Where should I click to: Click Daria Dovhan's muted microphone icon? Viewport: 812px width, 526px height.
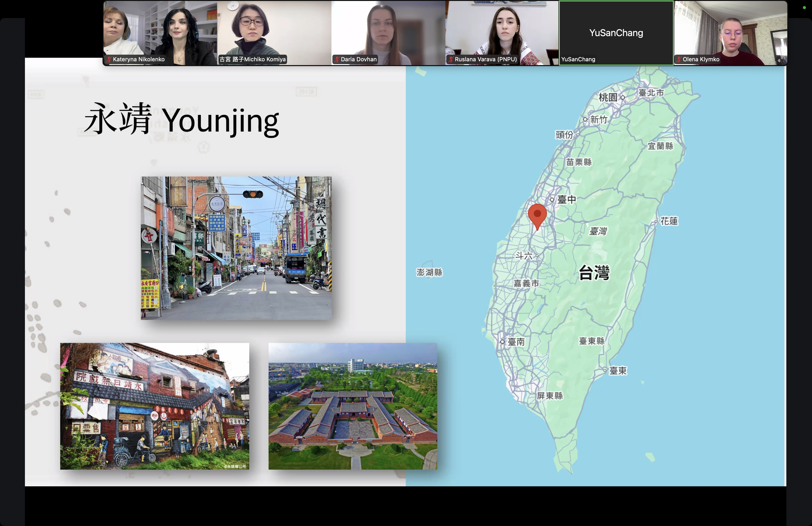point(337,59)
